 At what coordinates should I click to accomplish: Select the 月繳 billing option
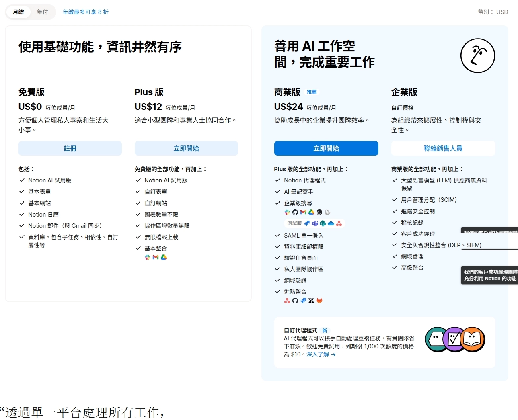click(18, 12)
